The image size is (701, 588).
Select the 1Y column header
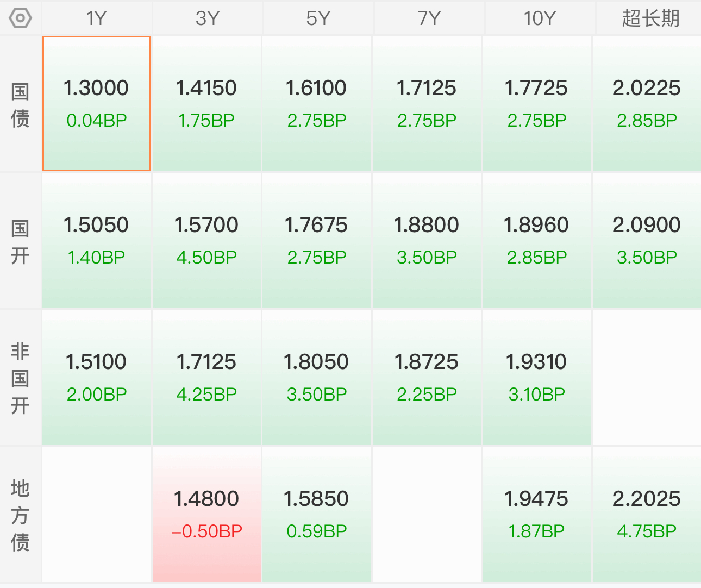click(x=97, y=18)
